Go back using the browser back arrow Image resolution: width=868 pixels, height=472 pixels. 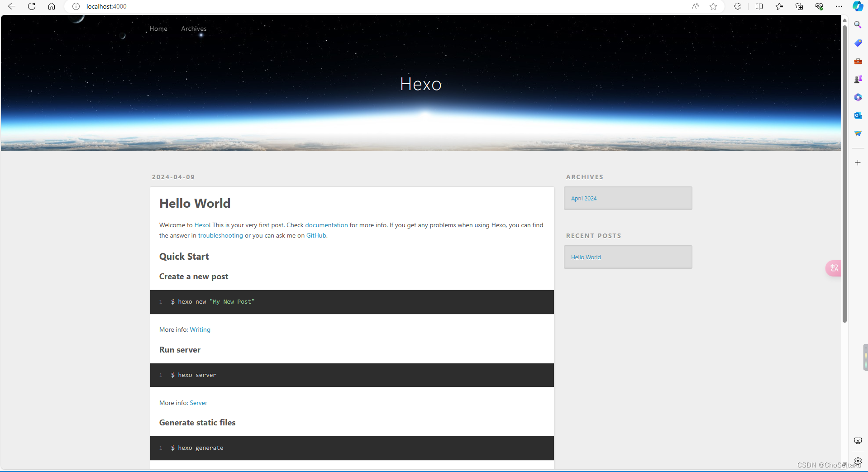[12, 6]
